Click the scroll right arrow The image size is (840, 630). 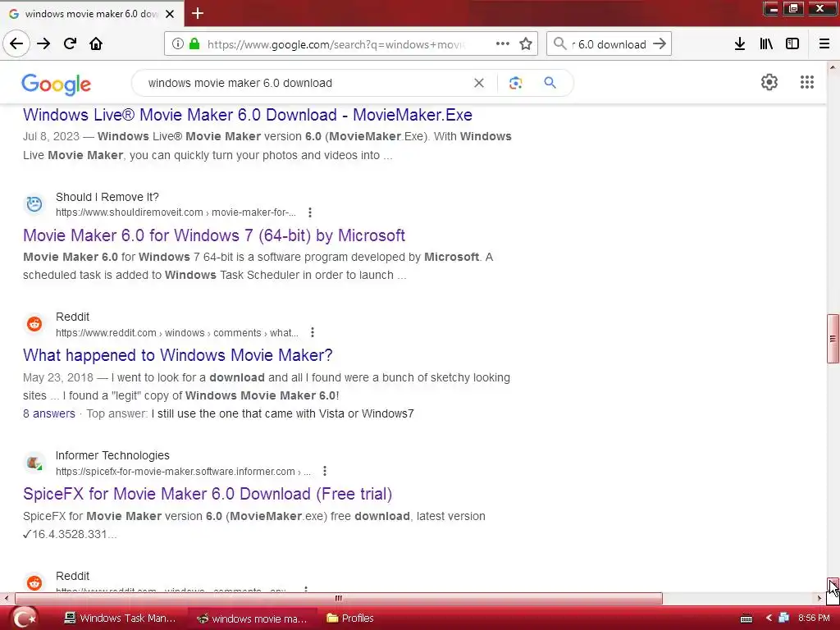[819, 598]
